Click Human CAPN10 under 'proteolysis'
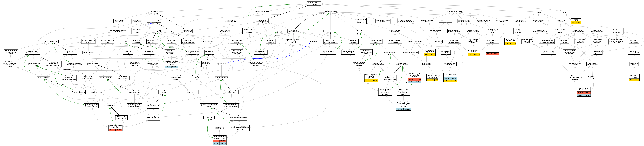This screenshot has height=146, width=644. (x=493, y=54)
